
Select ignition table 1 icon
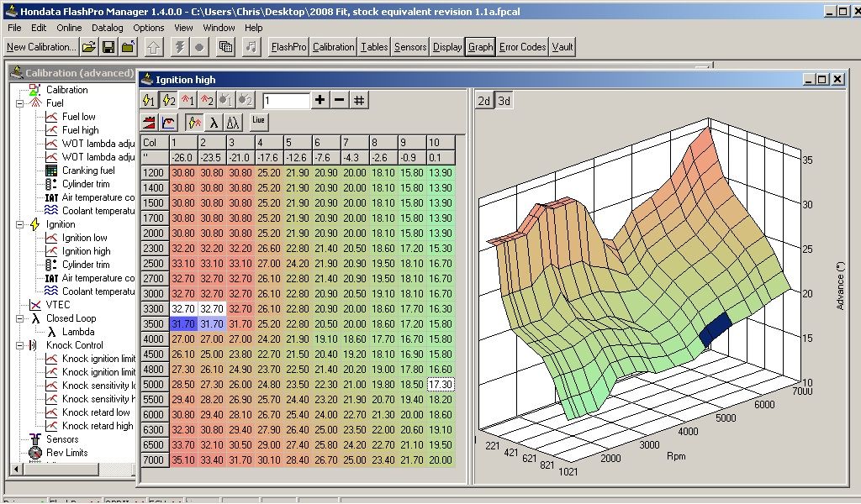(x=149, y=100)
